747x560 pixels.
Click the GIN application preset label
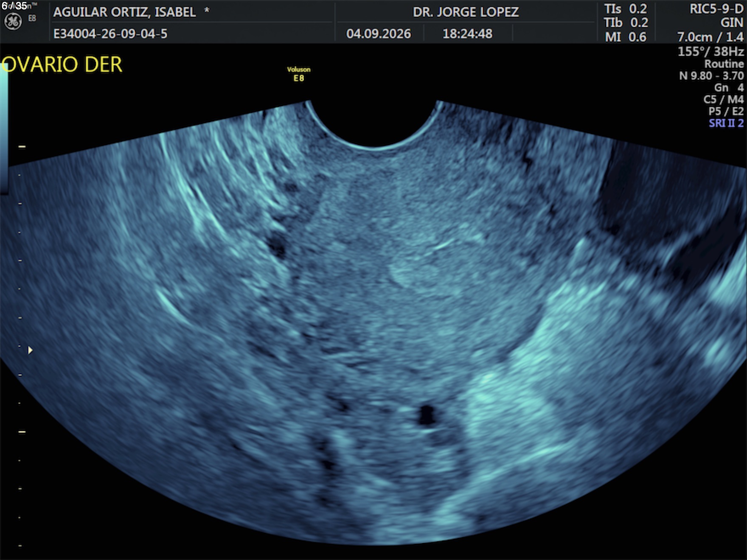point(732,22)
